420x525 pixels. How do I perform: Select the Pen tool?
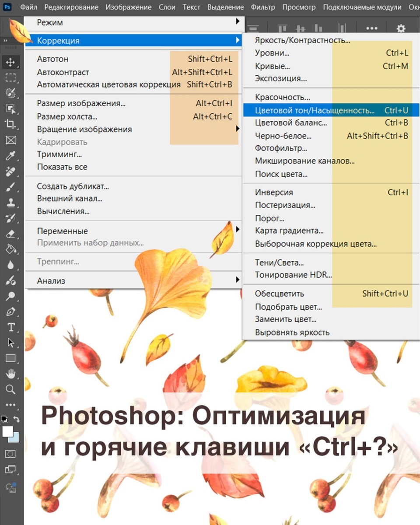click(x=10, y=312)
